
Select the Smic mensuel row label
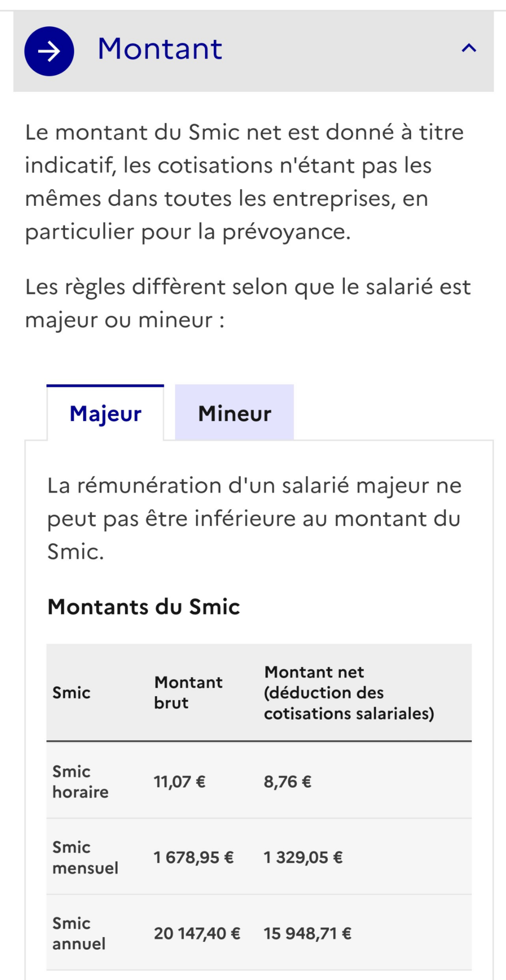click(x=85, y=857)
